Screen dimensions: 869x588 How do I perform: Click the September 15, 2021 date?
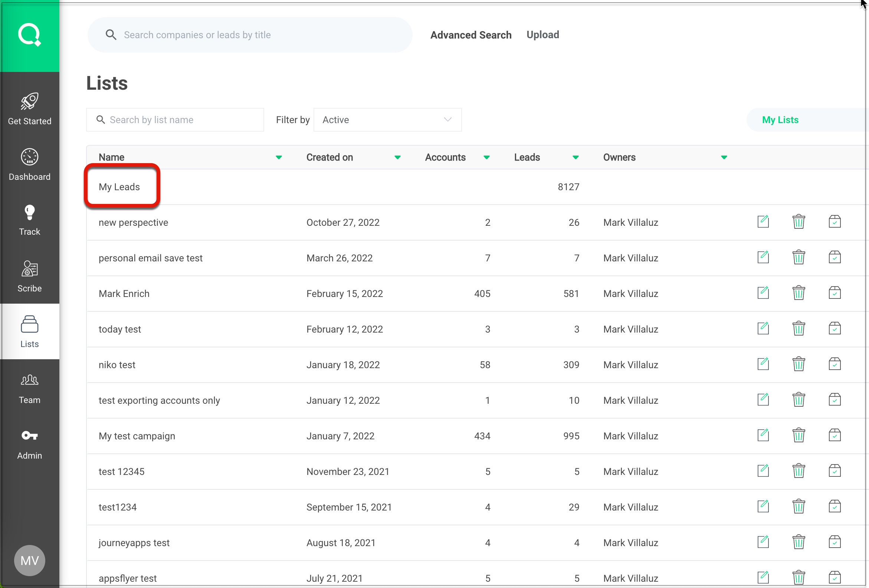(349, 507)
